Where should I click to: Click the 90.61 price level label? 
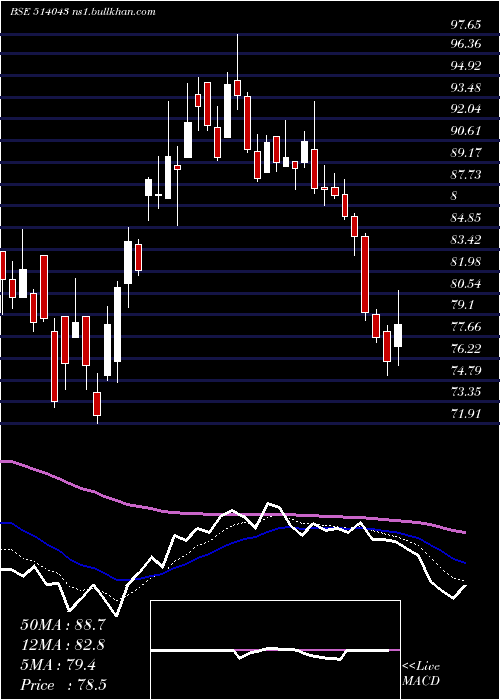pos(466,131)
